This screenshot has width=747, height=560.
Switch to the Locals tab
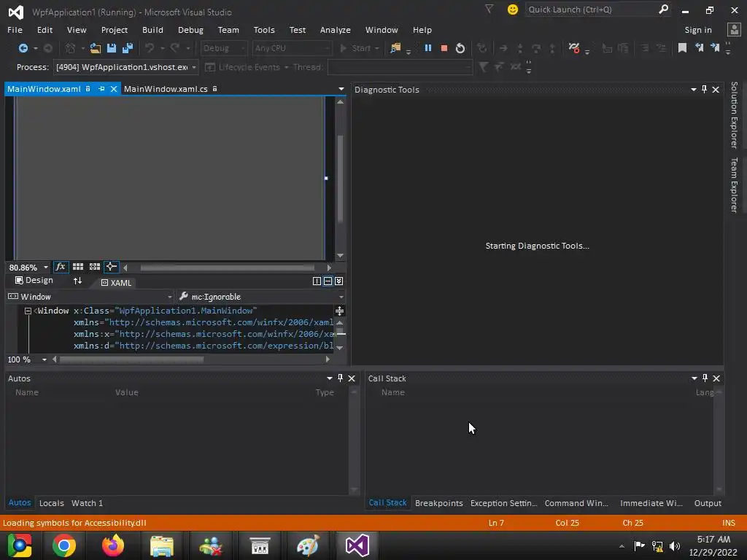tap(52, 503)
